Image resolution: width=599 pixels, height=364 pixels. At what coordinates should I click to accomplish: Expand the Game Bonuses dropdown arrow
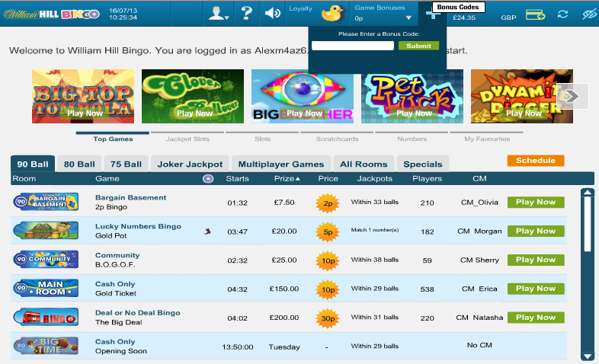408,18
